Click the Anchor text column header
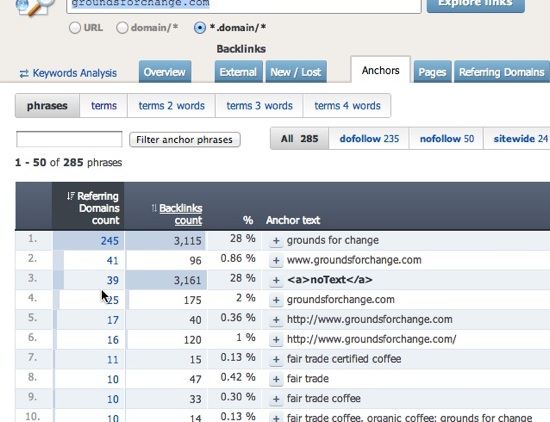Image resolution: width=550 pixels, height=422 pixels. point(293,220)
